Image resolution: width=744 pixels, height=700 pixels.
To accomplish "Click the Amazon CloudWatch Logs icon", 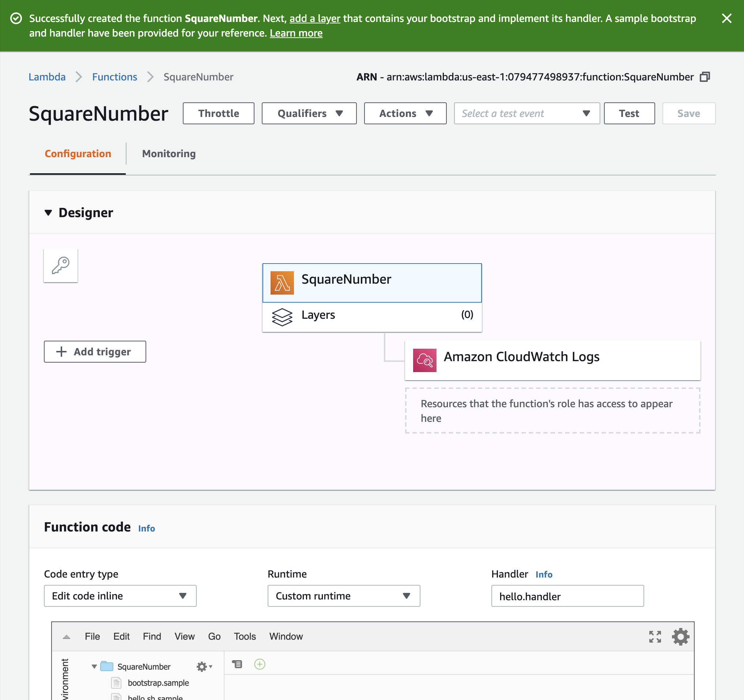I will click(x=424, y=360).
